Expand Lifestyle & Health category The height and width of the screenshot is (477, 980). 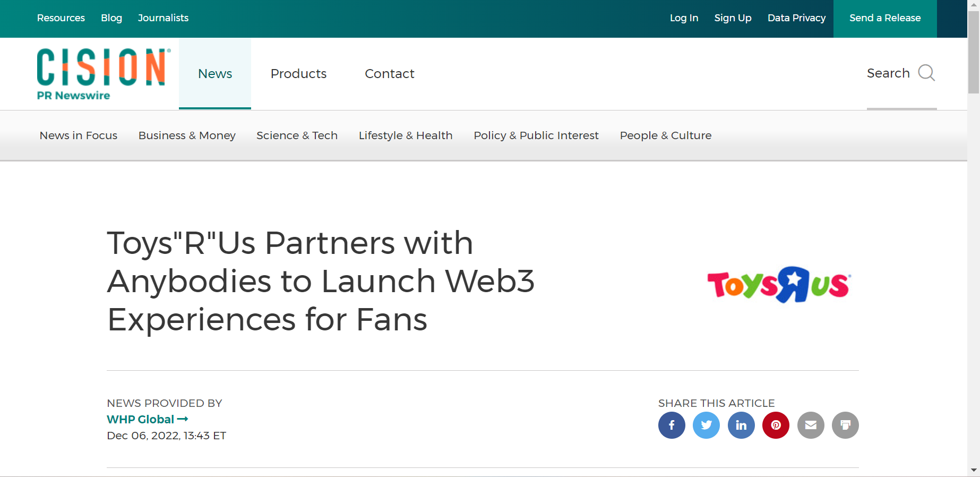pyautogui.click(x=406, y=135)
